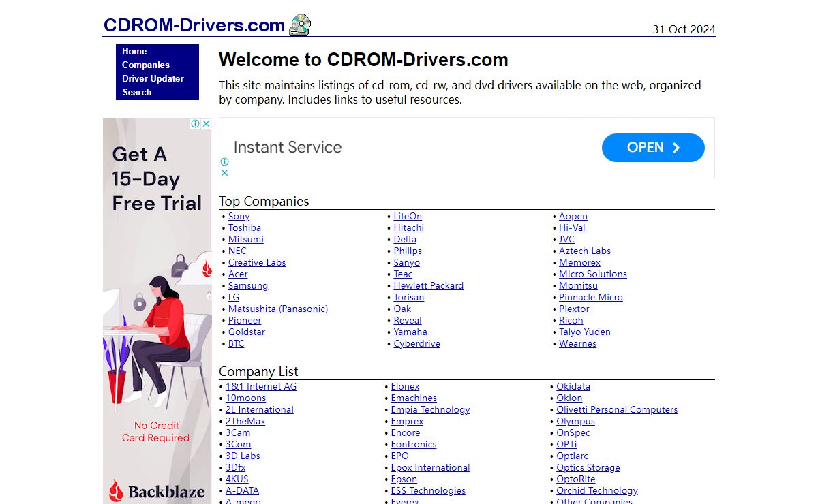Close the Instant Service banner ad

tap(224, 172)
